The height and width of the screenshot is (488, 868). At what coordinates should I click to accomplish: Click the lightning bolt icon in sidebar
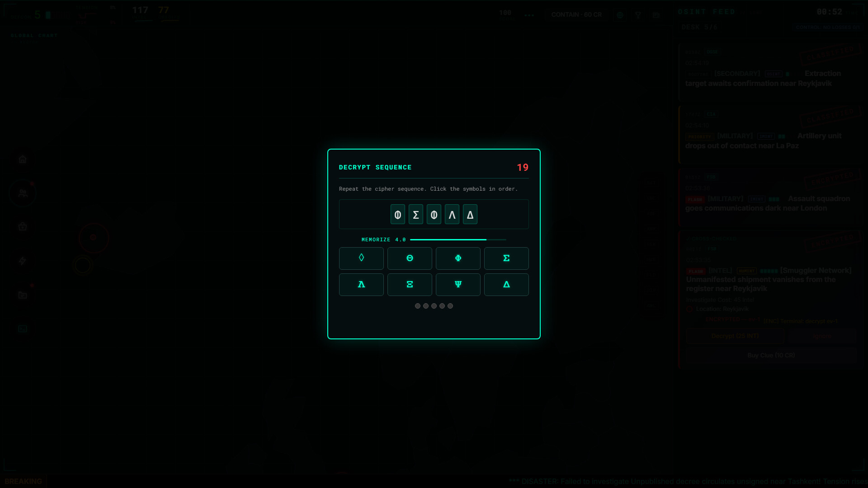[x=23, y=261]
